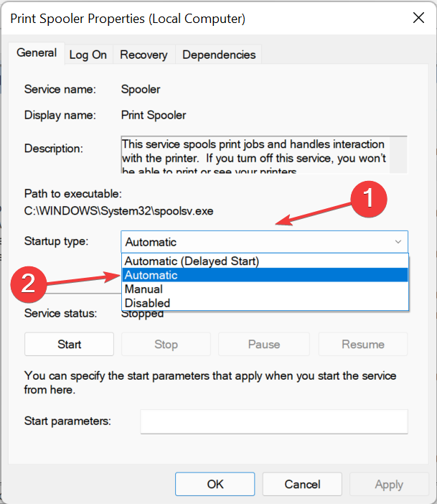View the Dependencies tab
The height and width of the screenshot is (504, 437).
tap(219, 55)
